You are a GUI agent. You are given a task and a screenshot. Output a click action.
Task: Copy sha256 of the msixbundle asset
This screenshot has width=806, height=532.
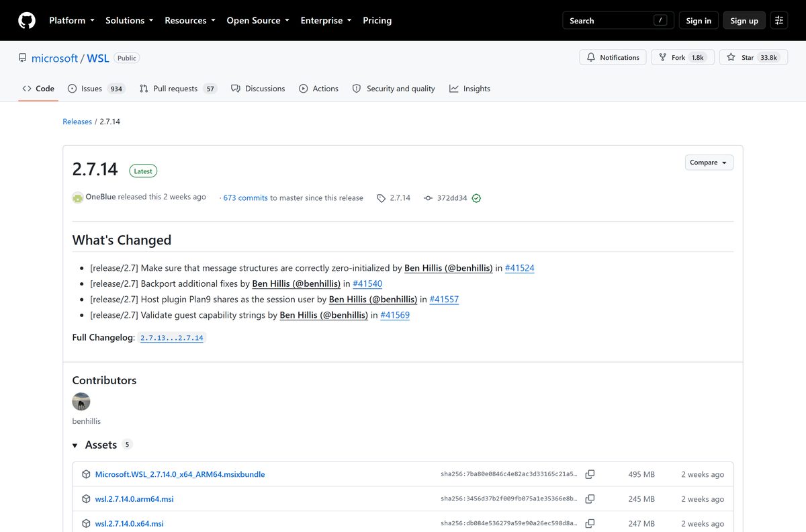coord(590,474)
